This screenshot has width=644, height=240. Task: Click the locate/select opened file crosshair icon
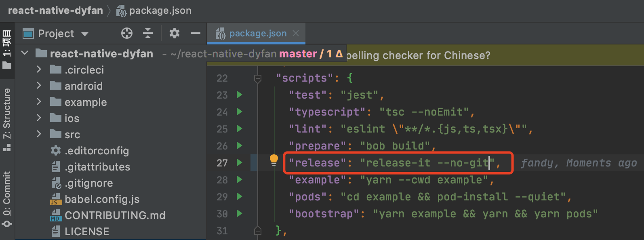tap(127, 33)
